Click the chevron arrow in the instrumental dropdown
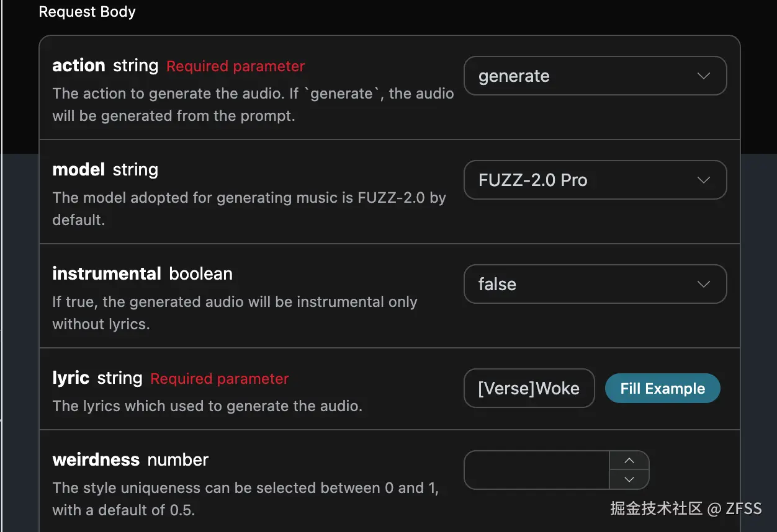 [x=703, y=285]
